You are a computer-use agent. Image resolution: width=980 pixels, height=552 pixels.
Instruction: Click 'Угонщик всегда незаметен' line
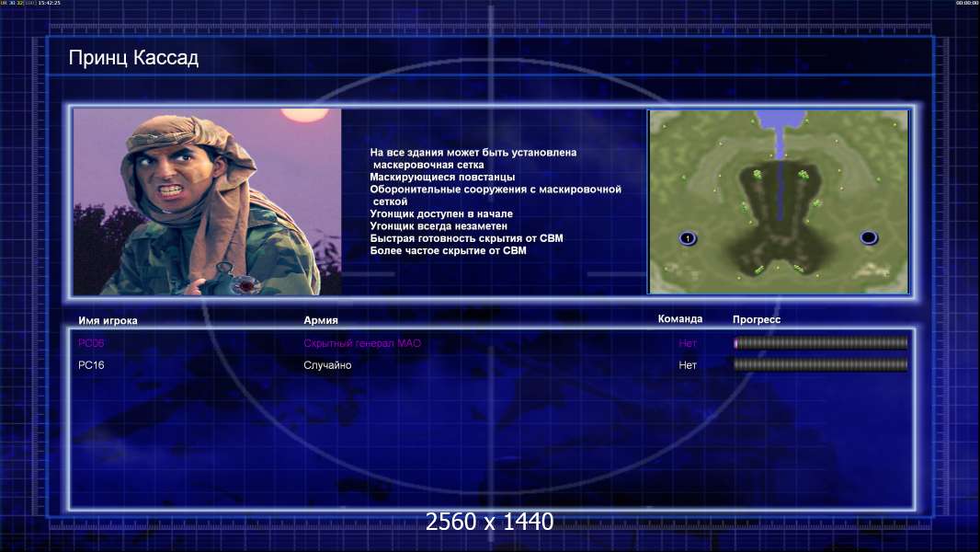439,225
